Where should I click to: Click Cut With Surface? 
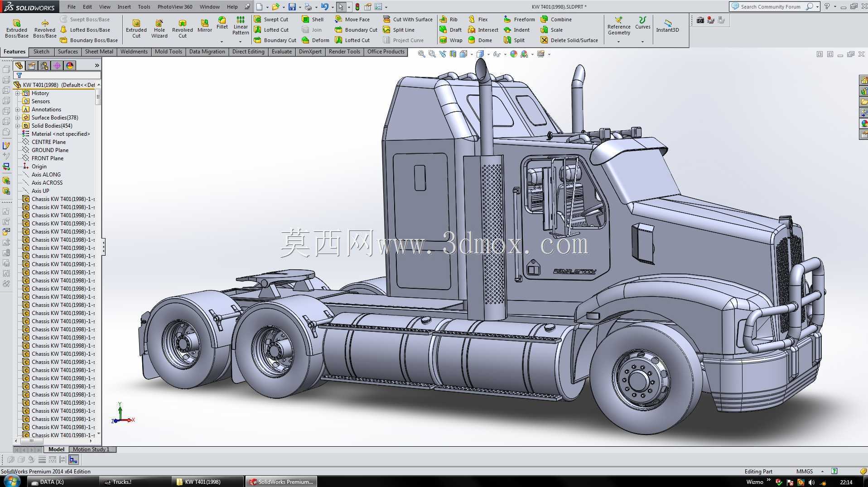(x=408, y=19)
